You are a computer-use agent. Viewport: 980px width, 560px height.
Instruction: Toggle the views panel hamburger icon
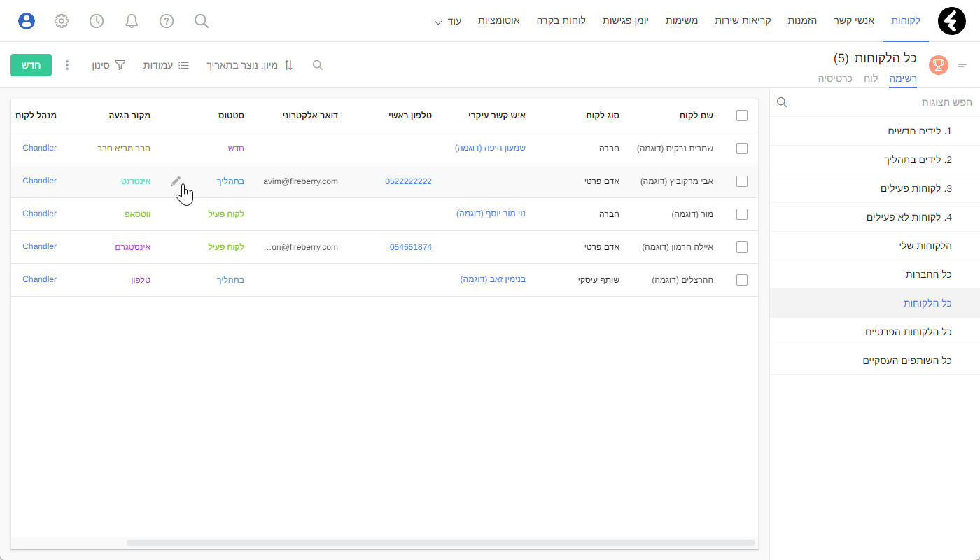tap(962, 65)
